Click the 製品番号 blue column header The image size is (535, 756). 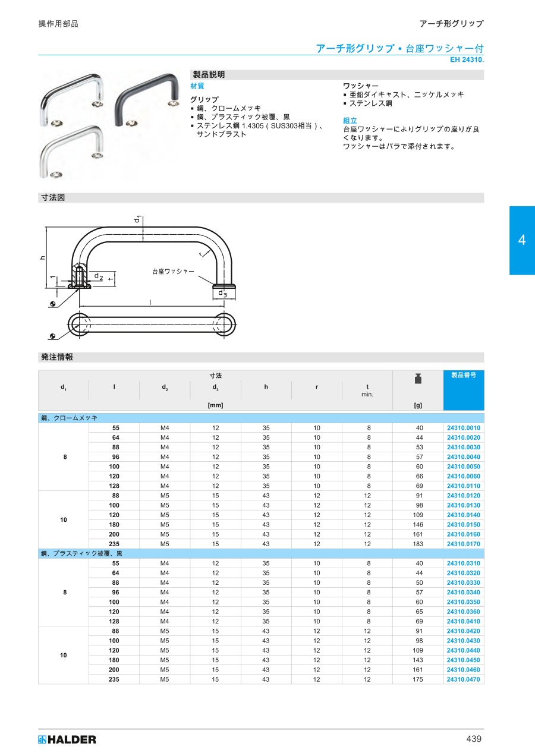pos(463,376)
